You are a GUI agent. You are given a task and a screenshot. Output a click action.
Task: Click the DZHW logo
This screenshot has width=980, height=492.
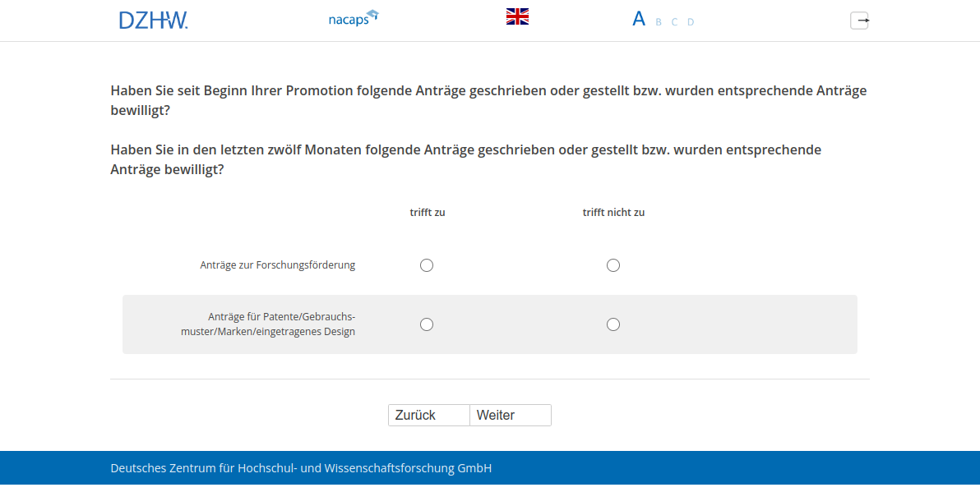click(153, 20)
